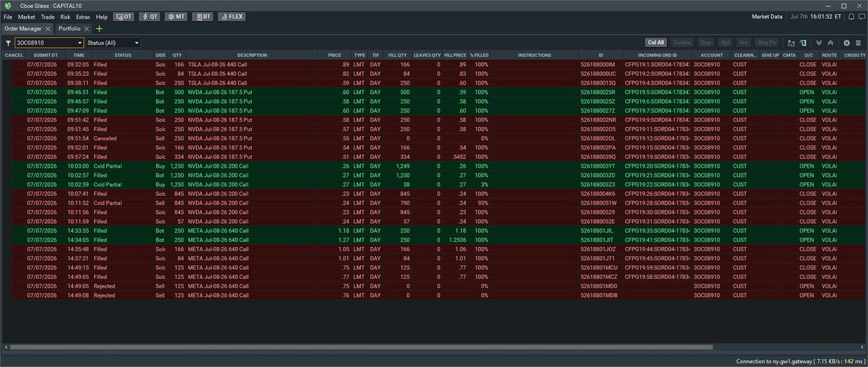Collapse all rows double-chevron up
Viewport: 868px width, 367px height.
pyautogui.click(x=830, y=43)
